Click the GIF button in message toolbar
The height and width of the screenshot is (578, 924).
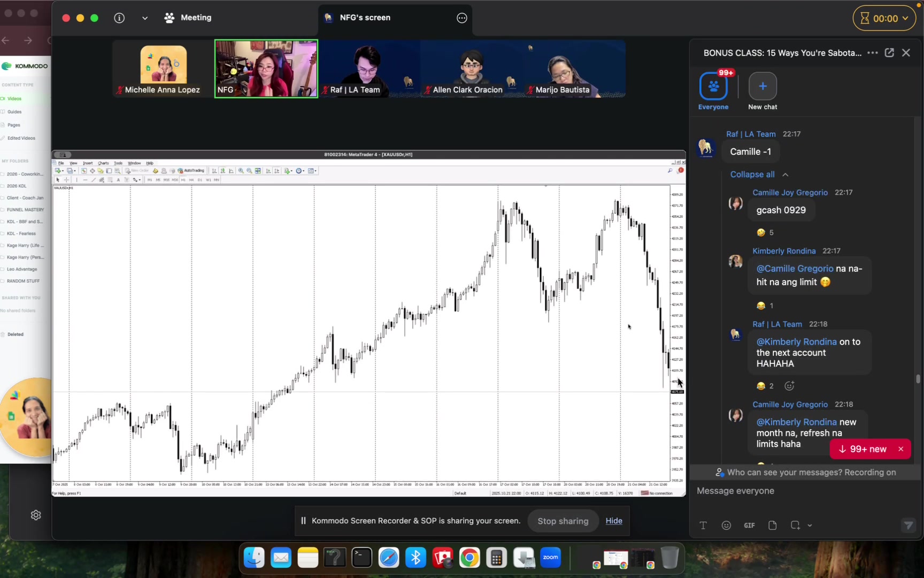[749, 526]
